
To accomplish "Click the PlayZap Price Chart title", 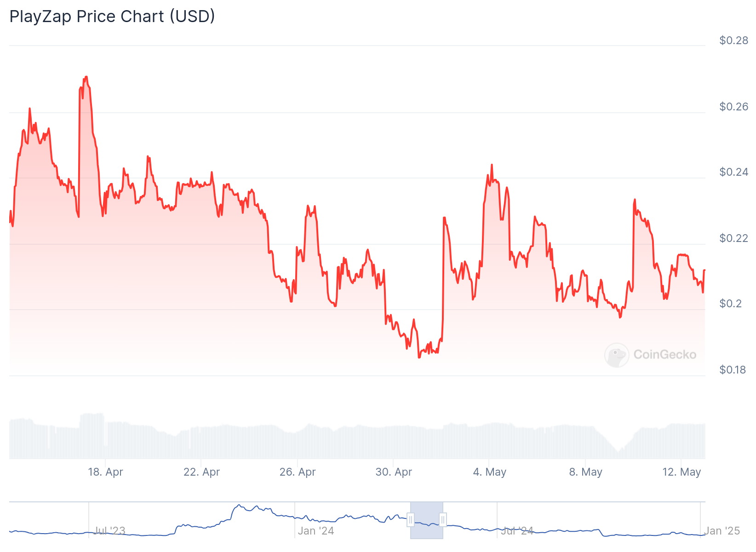I will [112, 17].
